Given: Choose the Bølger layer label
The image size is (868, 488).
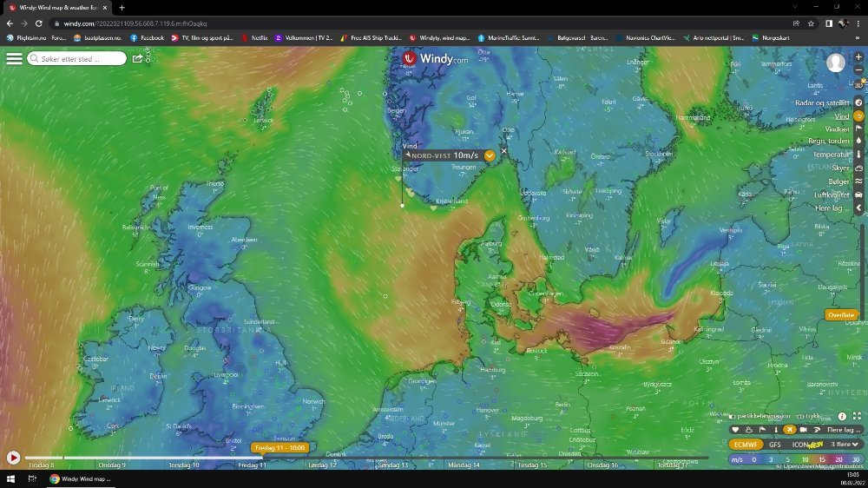Looking at the screenshot, I should click(x=838, y=181).
